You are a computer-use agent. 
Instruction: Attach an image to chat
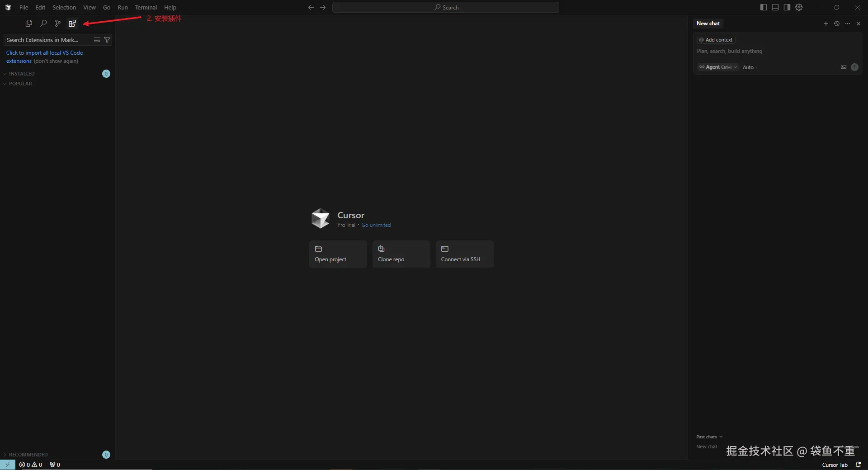click(844, 67)
